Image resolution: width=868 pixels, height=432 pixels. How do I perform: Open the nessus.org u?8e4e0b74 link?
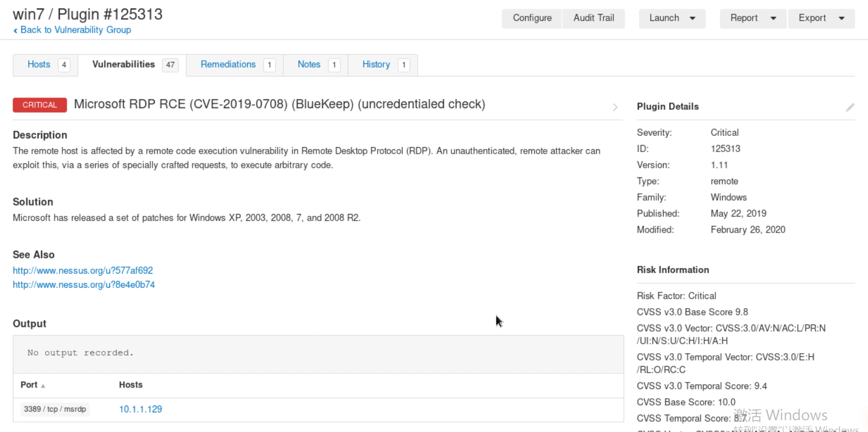click(84, 284)
